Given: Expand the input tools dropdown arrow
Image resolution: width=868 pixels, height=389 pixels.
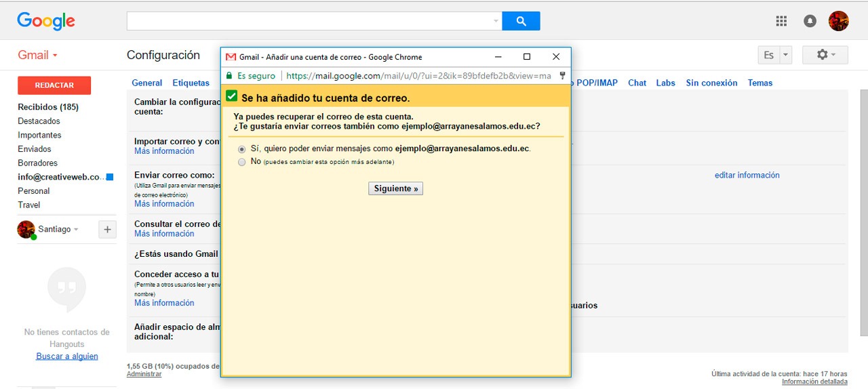Looking at the screenshot, I should click(786, 55).
